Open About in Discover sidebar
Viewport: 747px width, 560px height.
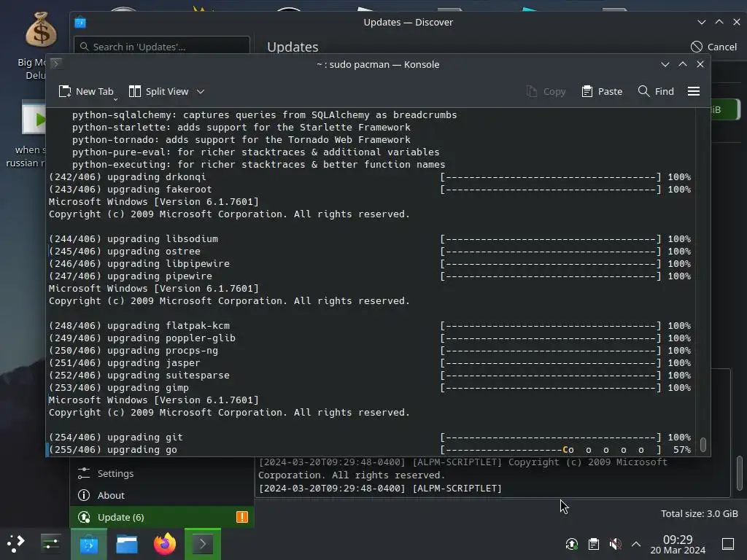[x=161, y=495]
